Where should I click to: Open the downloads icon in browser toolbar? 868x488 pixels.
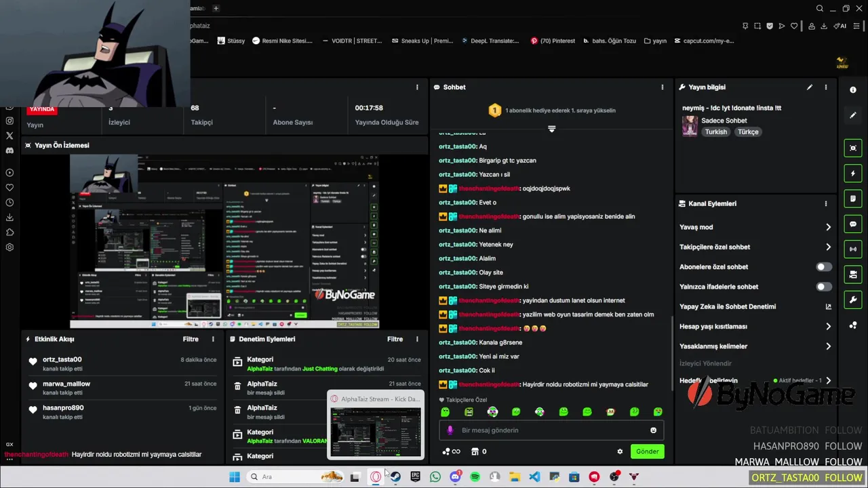coord(824,26)
